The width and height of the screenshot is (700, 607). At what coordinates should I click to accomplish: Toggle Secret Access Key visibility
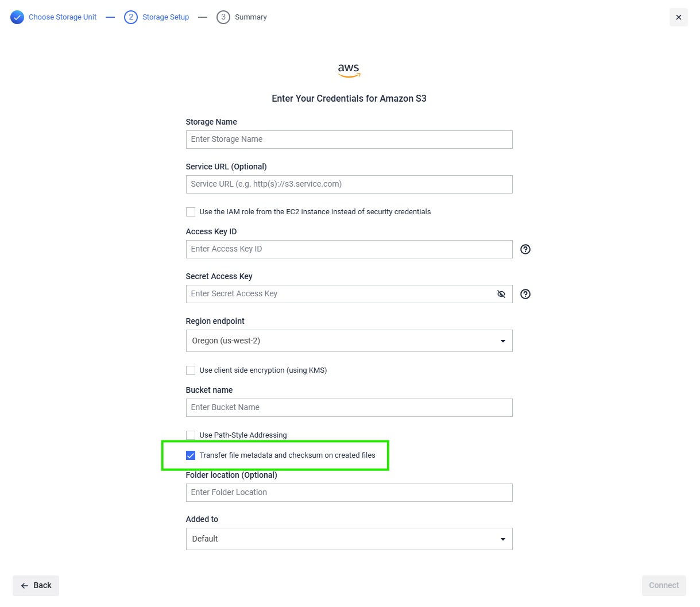[501, 294]
